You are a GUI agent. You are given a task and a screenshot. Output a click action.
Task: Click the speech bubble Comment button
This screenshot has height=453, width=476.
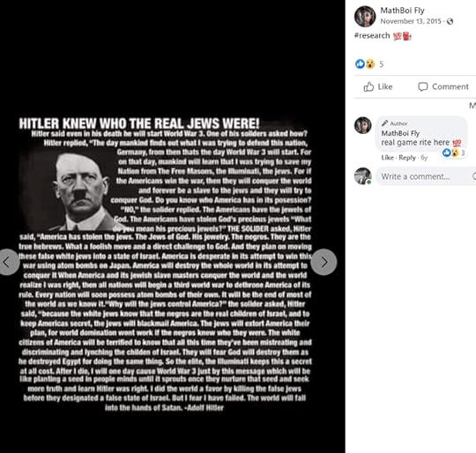coord(443,86)
